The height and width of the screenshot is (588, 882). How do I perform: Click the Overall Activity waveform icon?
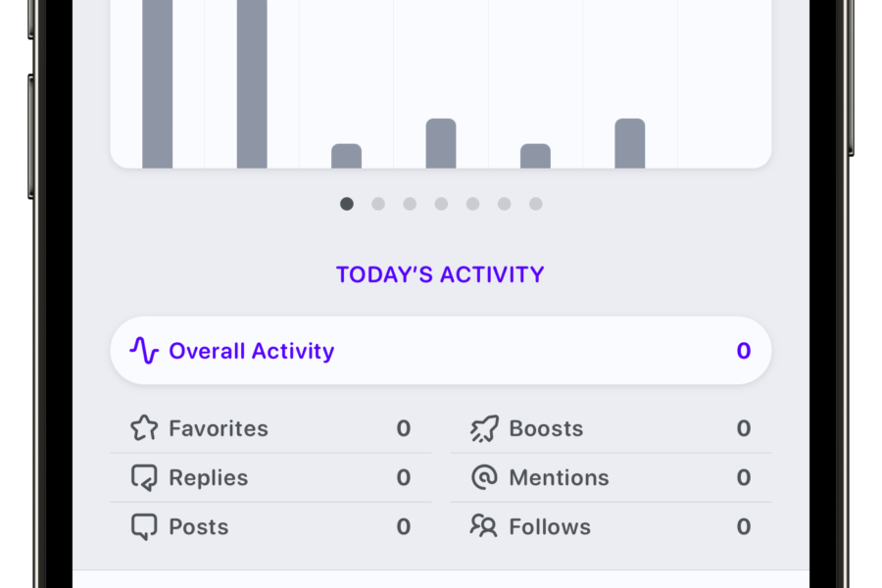tap(145, 351)
